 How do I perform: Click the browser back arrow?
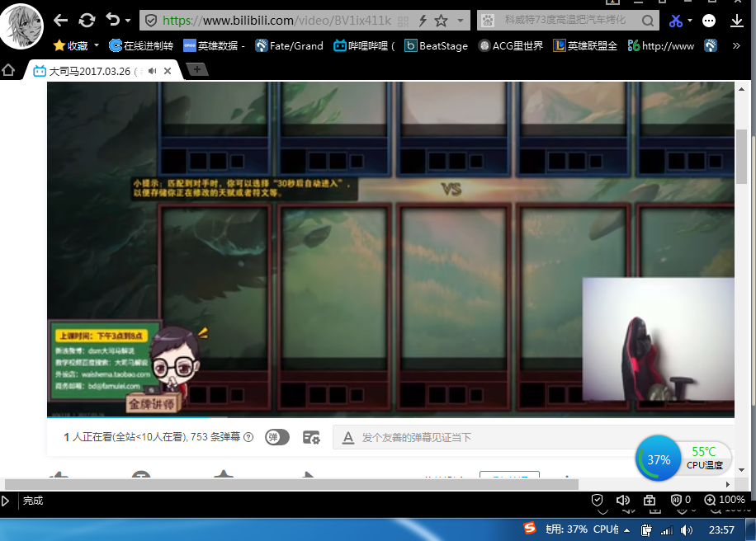(60, 21)
